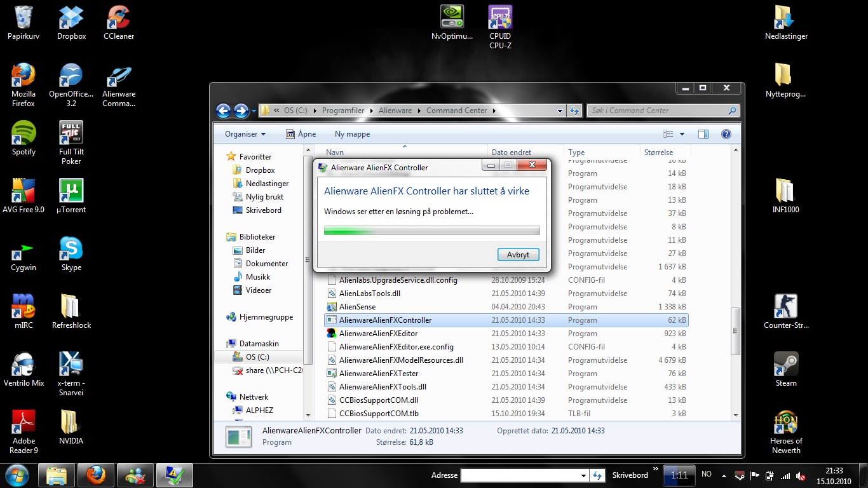Click the Go button beside taskbar Adresse field
868x488 pixels.
pos(597,475)
